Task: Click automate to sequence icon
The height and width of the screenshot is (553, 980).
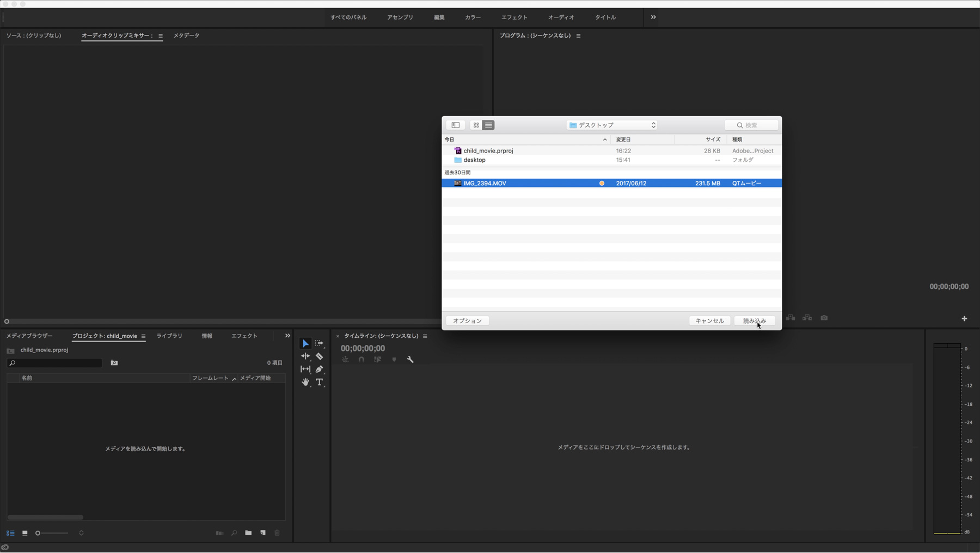Action: (219, 533)
